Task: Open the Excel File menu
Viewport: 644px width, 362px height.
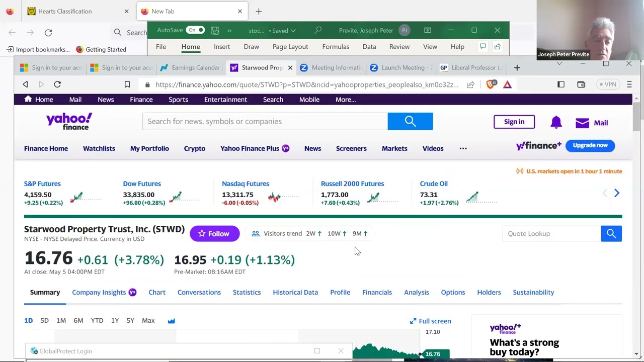Action: point(161,47)
